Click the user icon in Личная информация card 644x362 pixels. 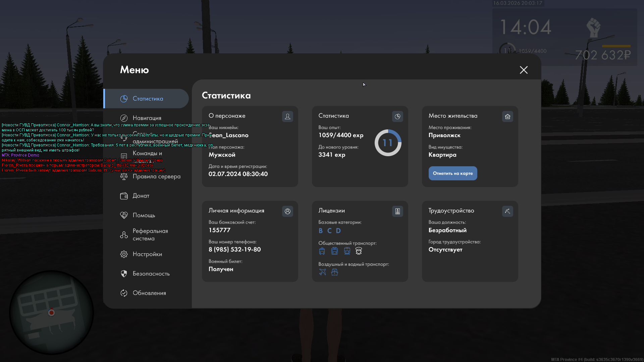click(287, 211)
